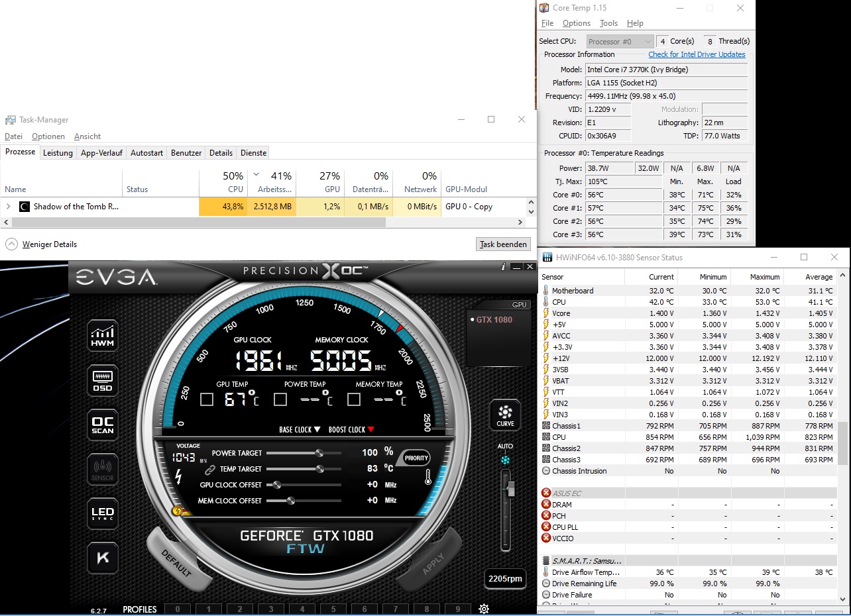Switch to the Autostart tab
Viewport: 851px width, 616px height.
coord(146,153)
